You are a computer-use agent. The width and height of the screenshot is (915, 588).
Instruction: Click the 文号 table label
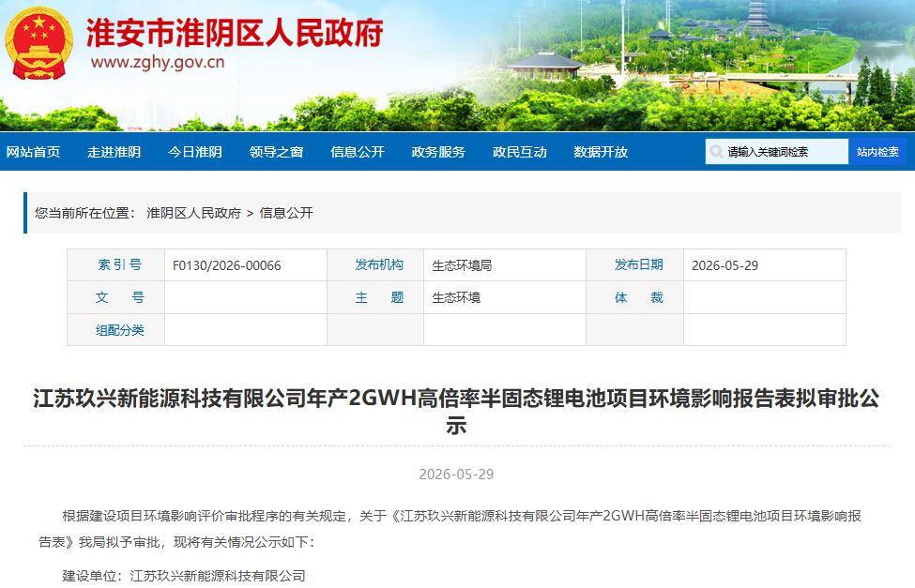point(119,297)
